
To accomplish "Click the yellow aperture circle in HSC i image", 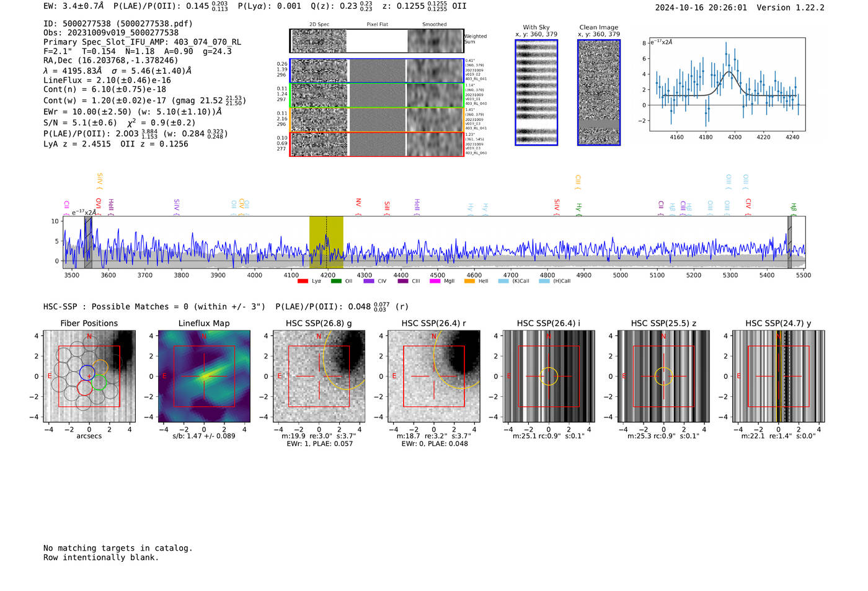I will [549, 376].
